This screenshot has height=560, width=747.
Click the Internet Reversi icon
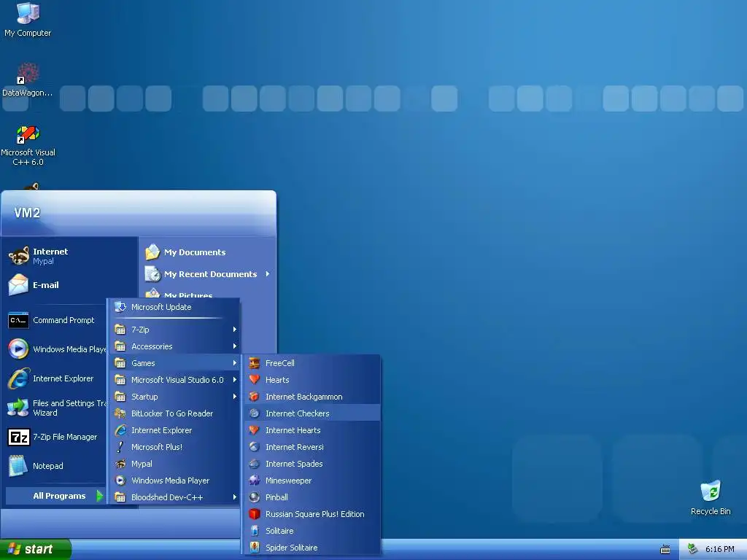click(x=255, y=447)
